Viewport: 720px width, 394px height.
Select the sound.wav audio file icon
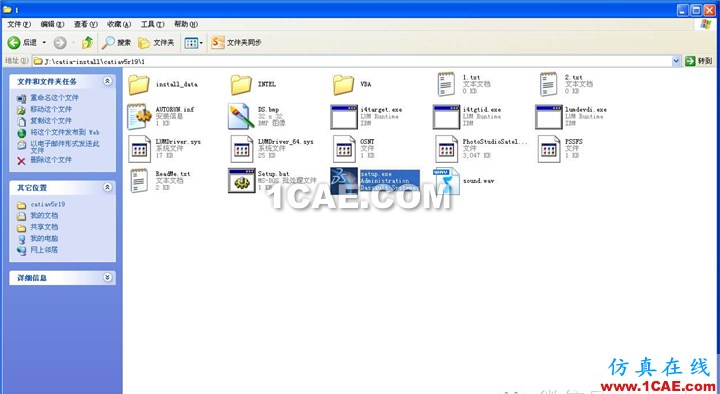coord(446,181)
